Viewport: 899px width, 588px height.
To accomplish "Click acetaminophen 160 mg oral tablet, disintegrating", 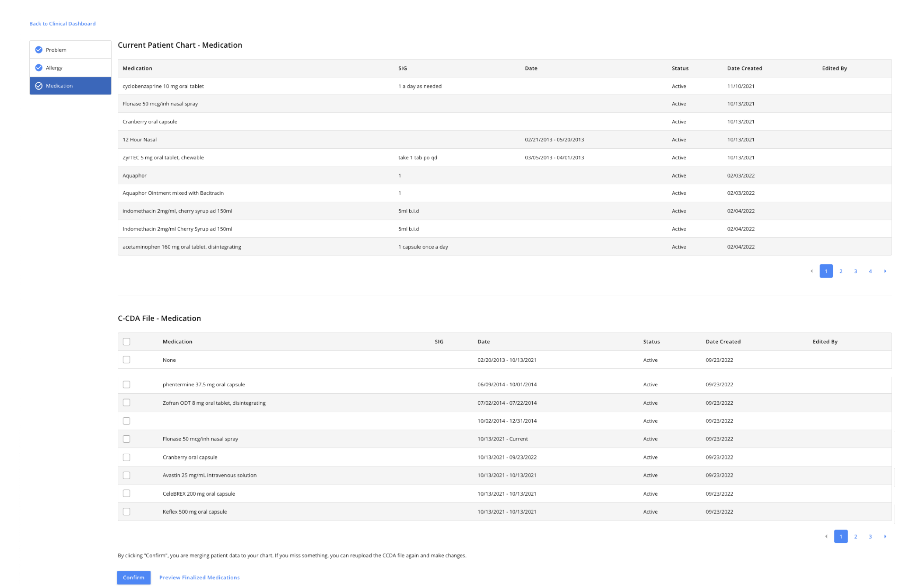I will pyautogui.click(x=182, y=247).
